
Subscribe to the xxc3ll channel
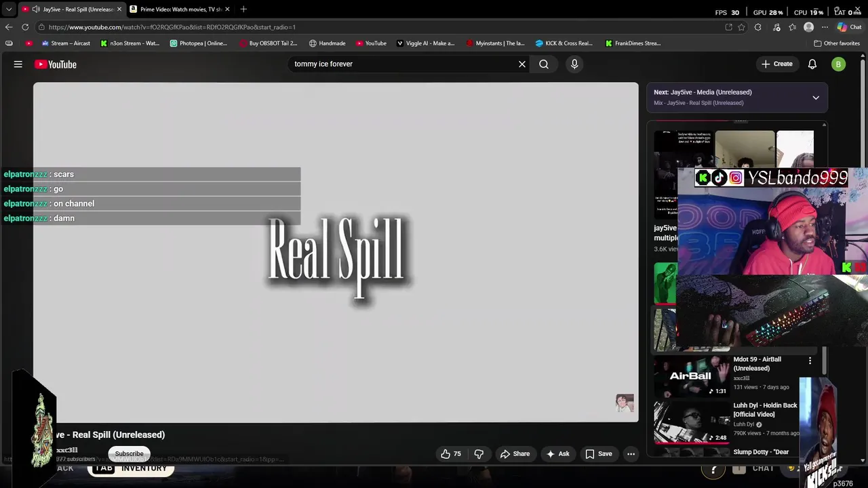pos(129,453)
